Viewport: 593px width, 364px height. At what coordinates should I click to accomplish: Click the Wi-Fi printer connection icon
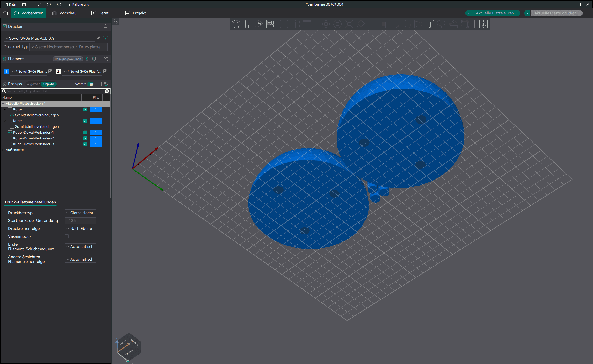[x=105, y=38]
